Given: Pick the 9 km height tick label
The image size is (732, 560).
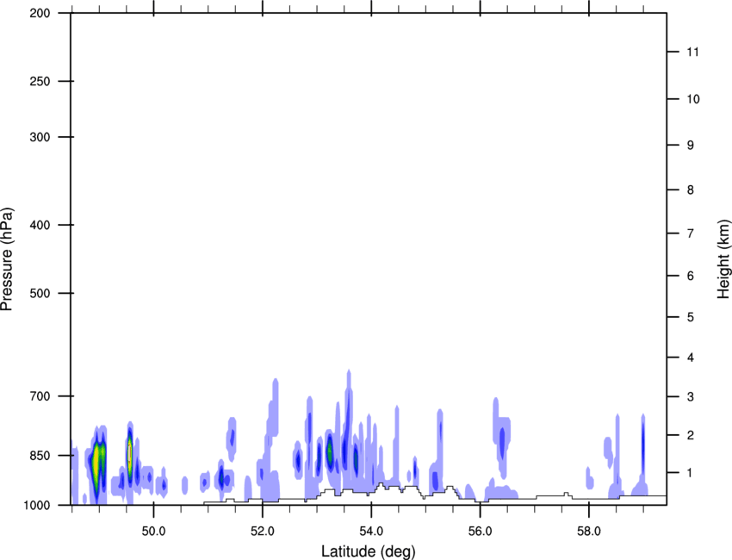Looking at the screenshot, I should (x=691, y=146).
